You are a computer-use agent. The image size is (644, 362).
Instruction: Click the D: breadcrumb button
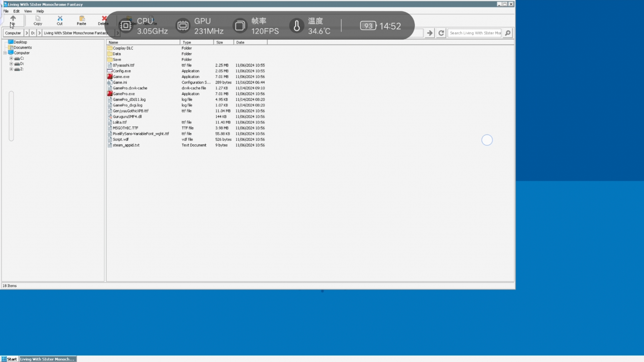[33, 33]
